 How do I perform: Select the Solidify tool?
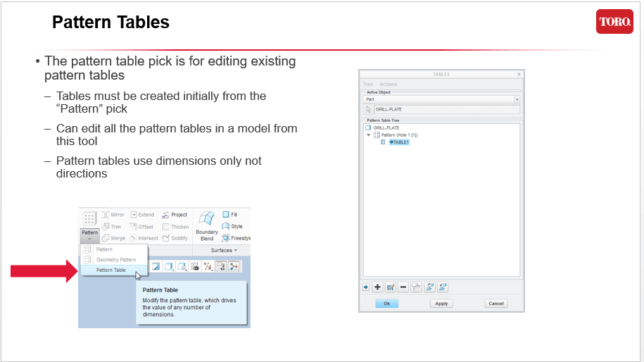(175, 238)
